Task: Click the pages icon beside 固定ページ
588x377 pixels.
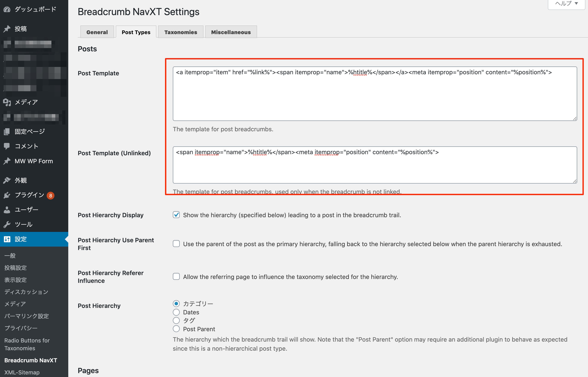Action: pyautogui.click(x=7, y=132)
